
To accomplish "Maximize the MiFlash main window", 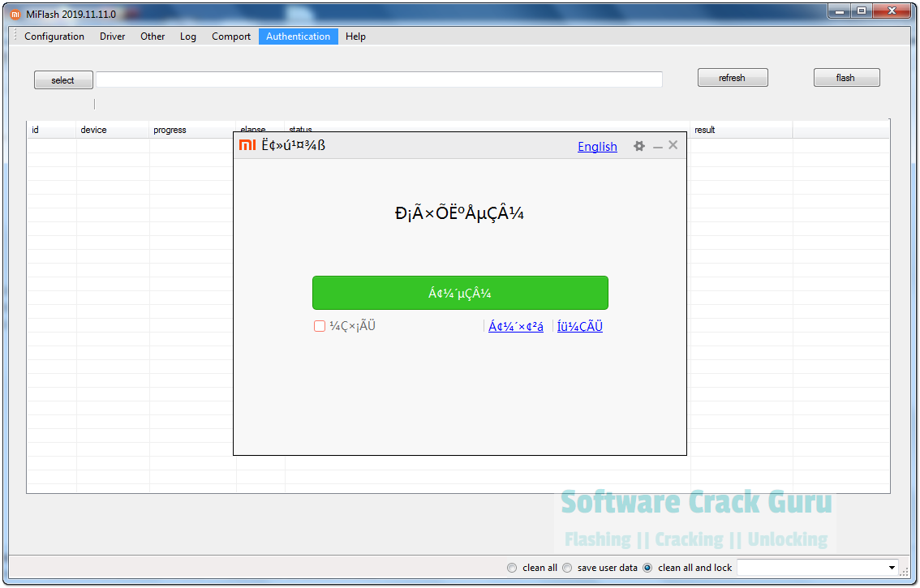I will click(862, 11).
